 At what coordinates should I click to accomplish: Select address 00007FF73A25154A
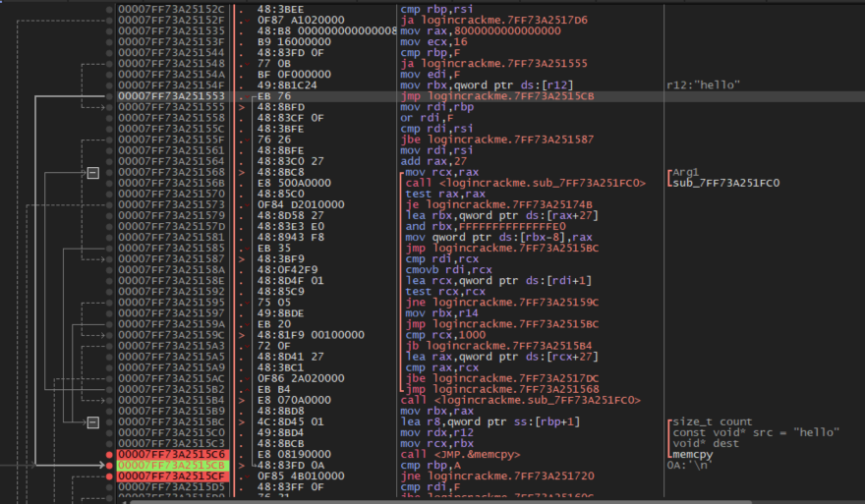coord(172,75)
